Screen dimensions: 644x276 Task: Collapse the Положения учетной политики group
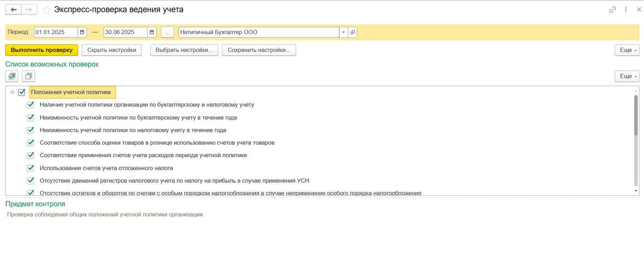click(12, 92)
